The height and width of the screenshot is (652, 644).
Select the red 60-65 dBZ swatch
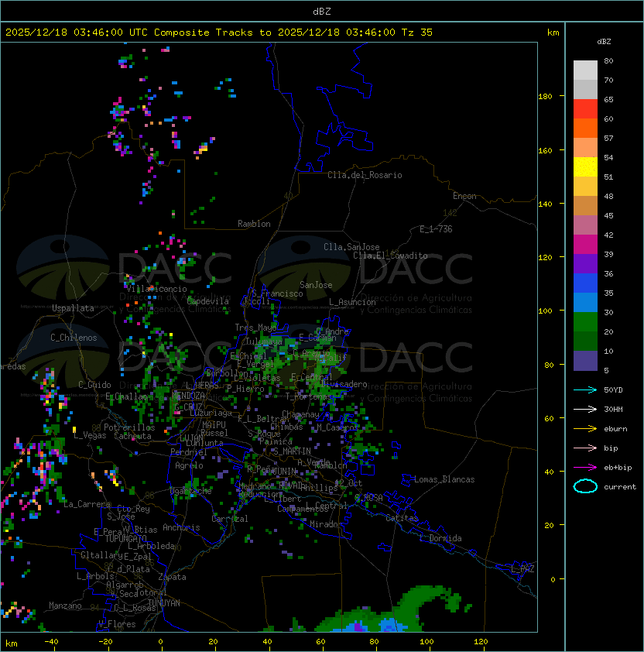(x=585, y=109)
